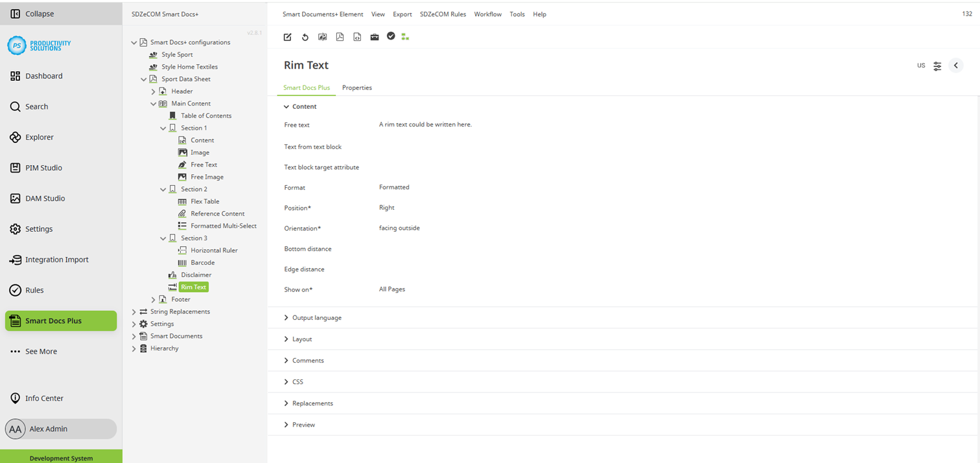Screen dimensions: 980x463
Task: Switch to the Properties tab
Action: [x=356, y=87]
